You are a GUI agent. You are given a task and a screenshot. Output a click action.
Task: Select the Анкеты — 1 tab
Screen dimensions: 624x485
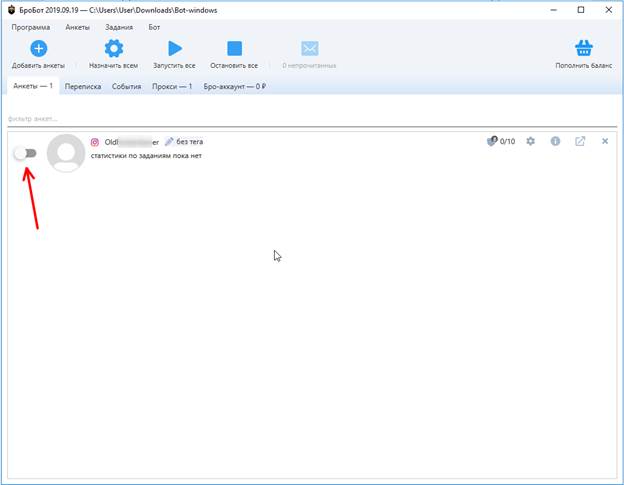click(33, 86)
